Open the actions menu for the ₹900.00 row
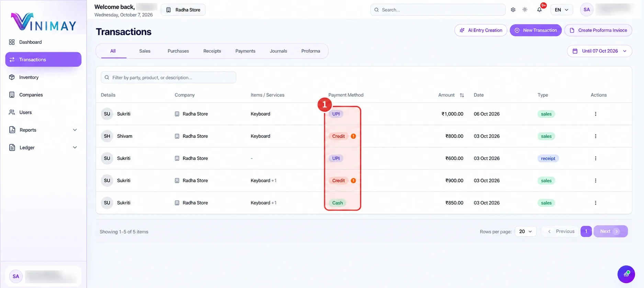Image resolution: width=644 pixels, height=288 pixels. point(595,181)
